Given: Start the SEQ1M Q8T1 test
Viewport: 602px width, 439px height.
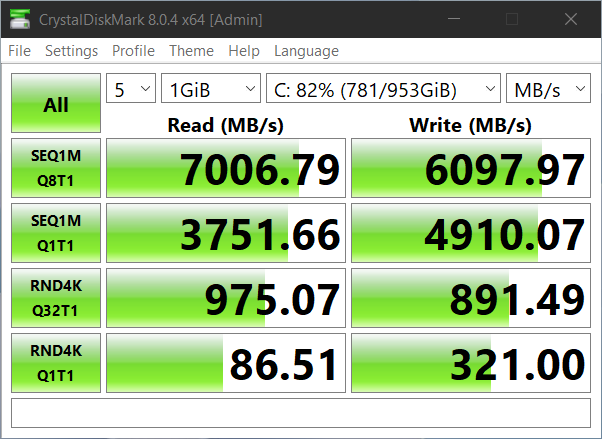Looking at the screenshot, I should tap(56, 168).
